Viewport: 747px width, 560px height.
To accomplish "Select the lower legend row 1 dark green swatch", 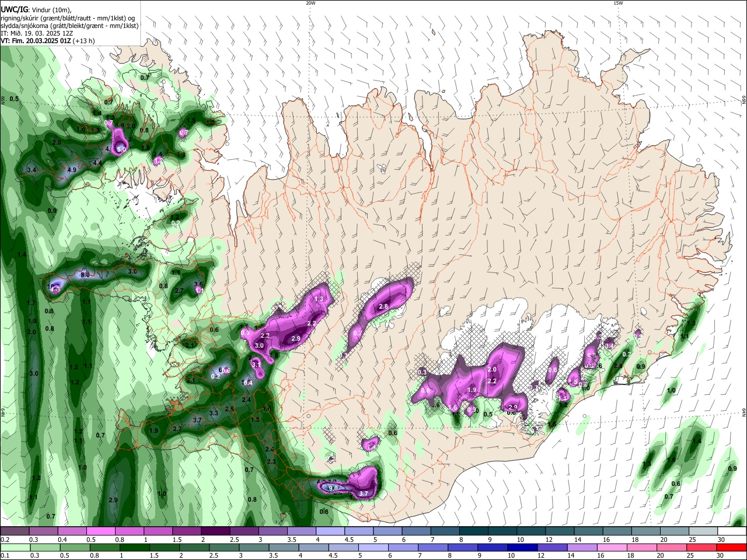I will point(134,548).
